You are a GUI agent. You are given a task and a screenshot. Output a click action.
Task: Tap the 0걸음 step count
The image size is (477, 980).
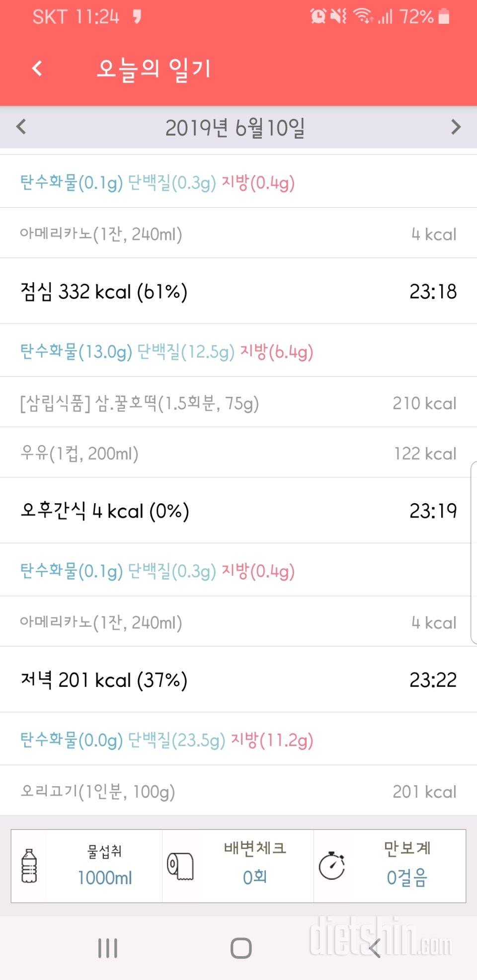pyautogui.click(x=407, y=878)
